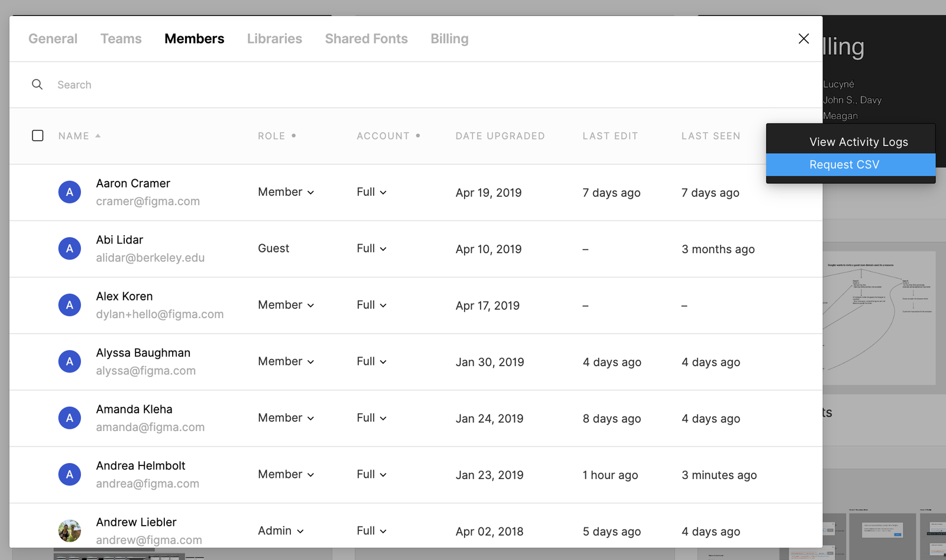Open Alex Koren's Member role dropdown
Viewport: 946px width, 560px height.
tap(286, 305)
